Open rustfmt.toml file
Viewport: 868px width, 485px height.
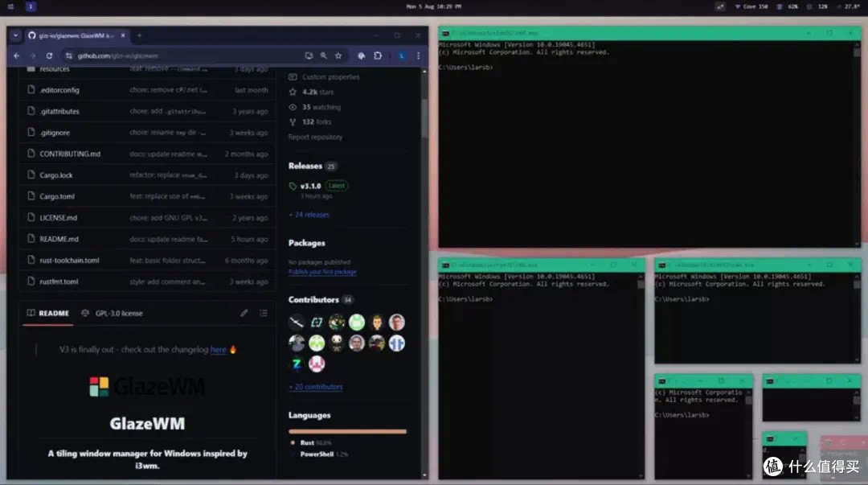pos(59,282)
